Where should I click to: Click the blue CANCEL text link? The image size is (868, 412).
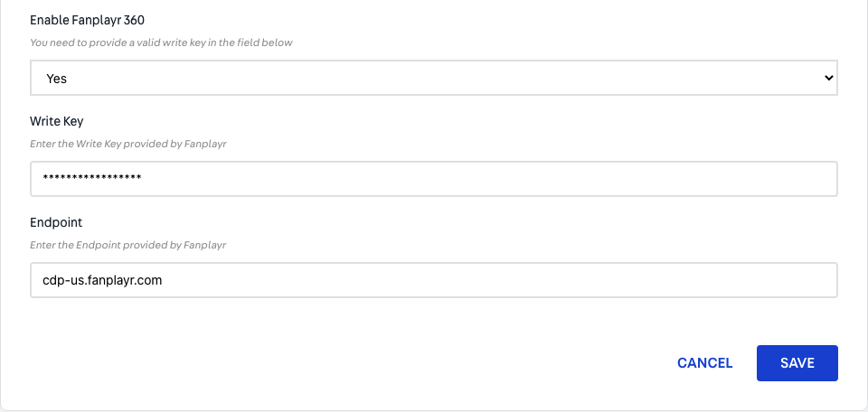(x=704, y=363)
